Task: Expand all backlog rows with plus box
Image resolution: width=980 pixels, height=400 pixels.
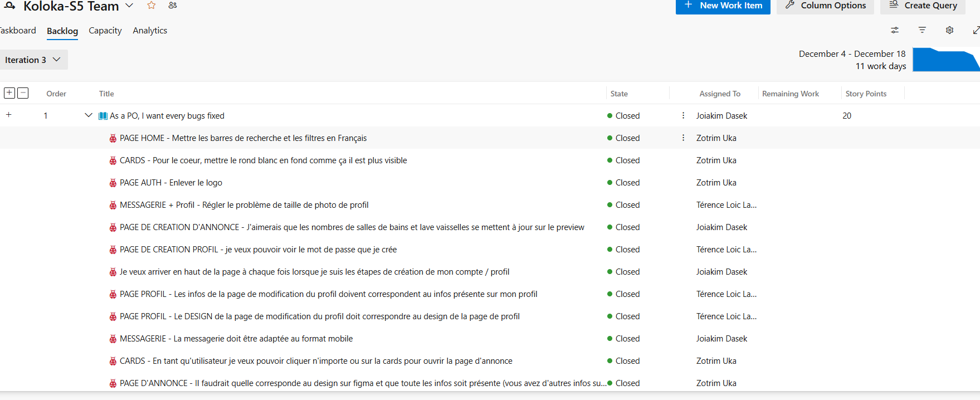Action: point(9,93)
